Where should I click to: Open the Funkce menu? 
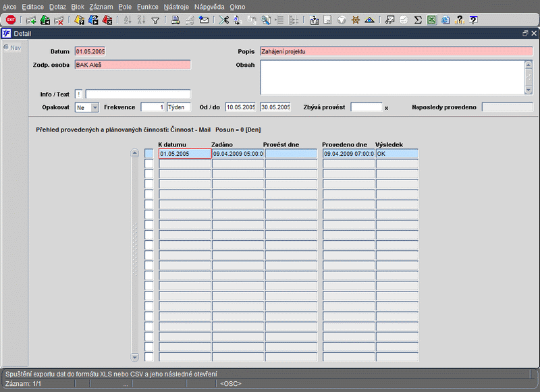pyautogui.click(x=148, y=7)
